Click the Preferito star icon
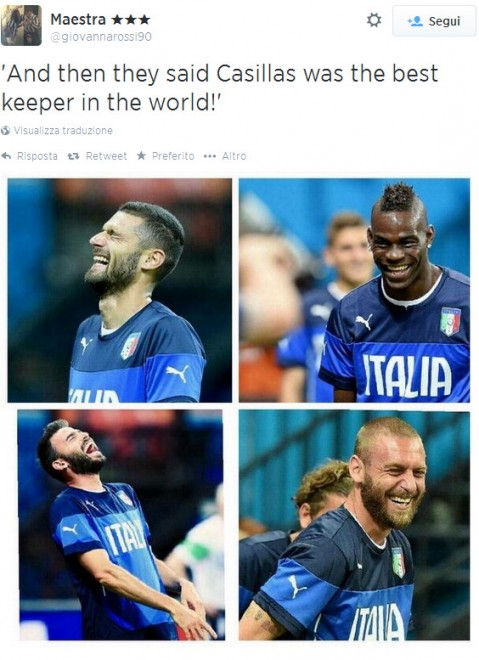Screen dimensions: 479x660 click(141, 156)
